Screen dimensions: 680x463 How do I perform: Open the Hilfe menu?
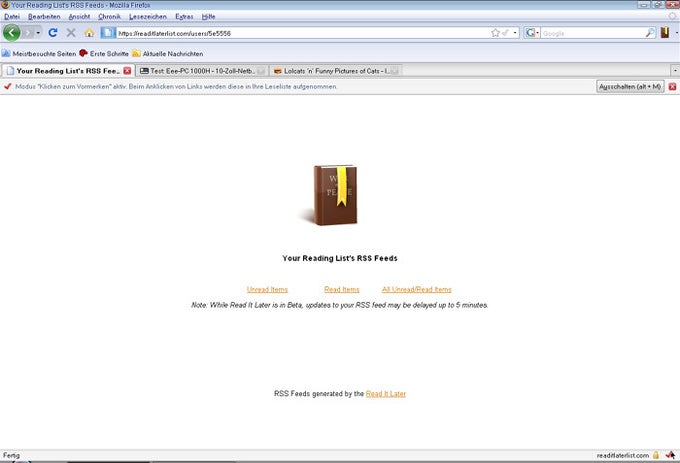[x=208, y=16]
